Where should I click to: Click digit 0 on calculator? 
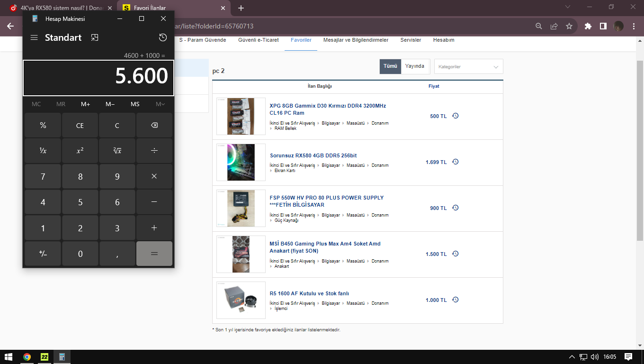(x=80, y=254)
